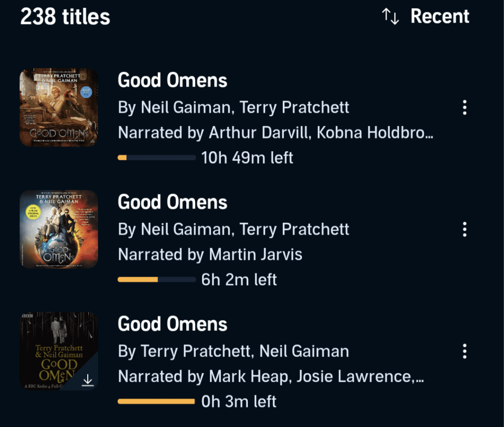Open the first Good Omens audiobook title
Image resolution: width=504 pixels, height=427 pixels.
click(x=172, y=80)
